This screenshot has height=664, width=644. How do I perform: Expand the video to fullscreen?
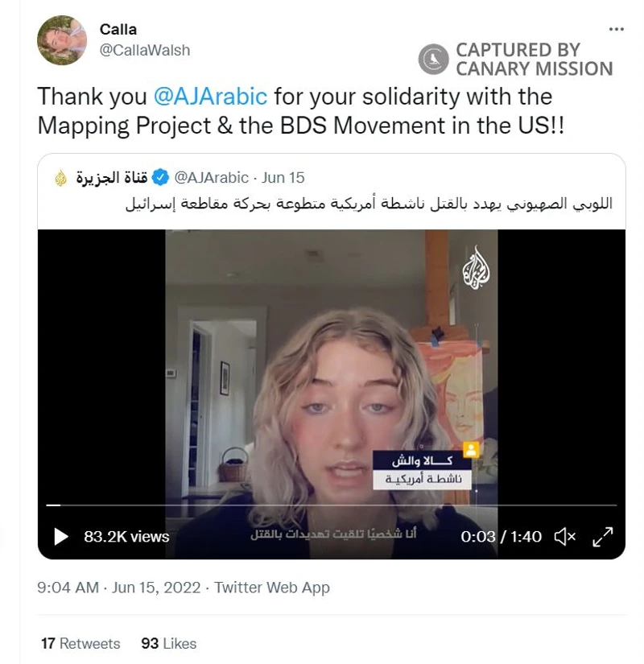(602, 537)
